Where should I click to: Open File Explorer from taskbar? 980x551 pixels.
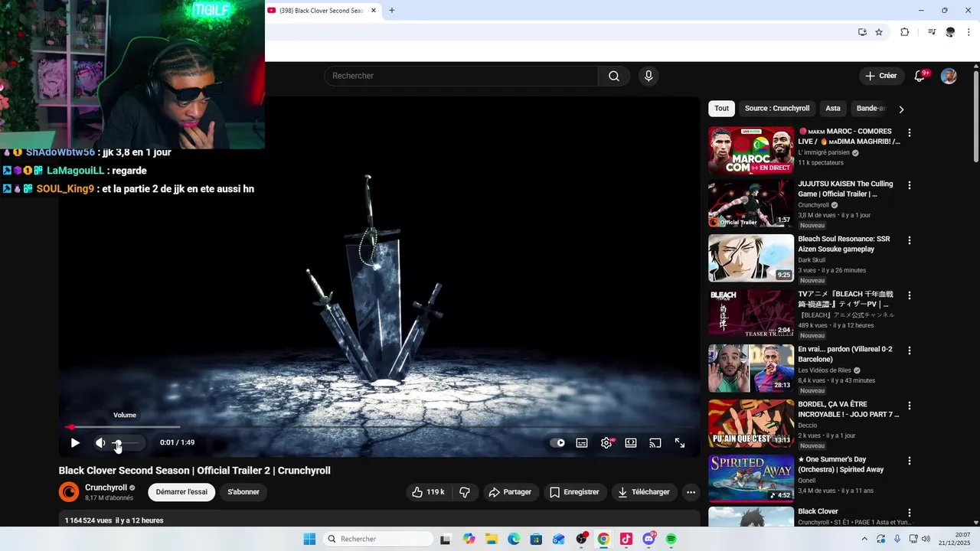tap(491, 539)
